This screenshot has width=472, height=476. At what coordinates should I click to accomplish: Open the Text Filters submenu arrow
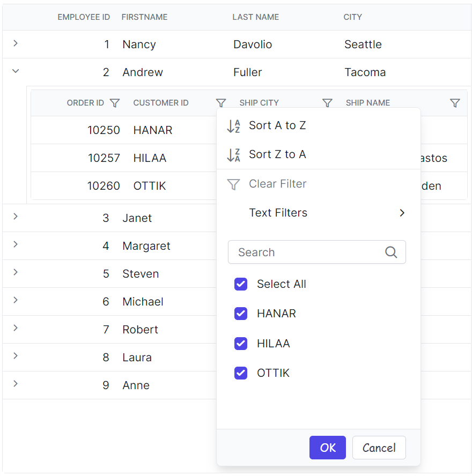coord(402,213)
